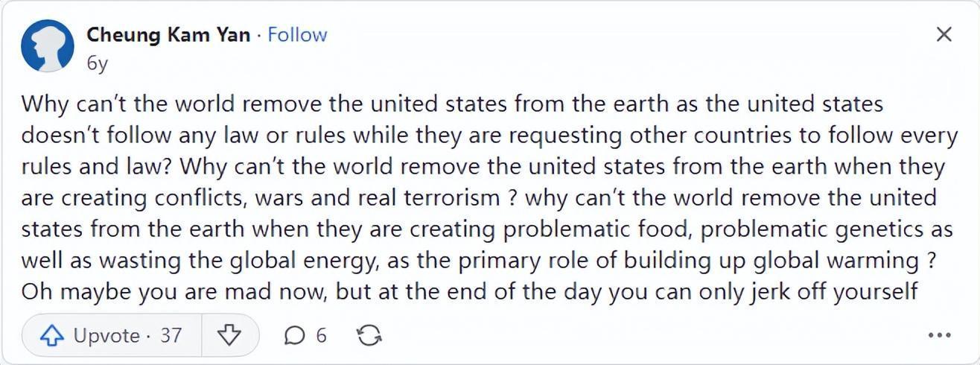Screen dimensions: 980x365
Task: Click the line starting "states from the earth when"
Action: 486,229
